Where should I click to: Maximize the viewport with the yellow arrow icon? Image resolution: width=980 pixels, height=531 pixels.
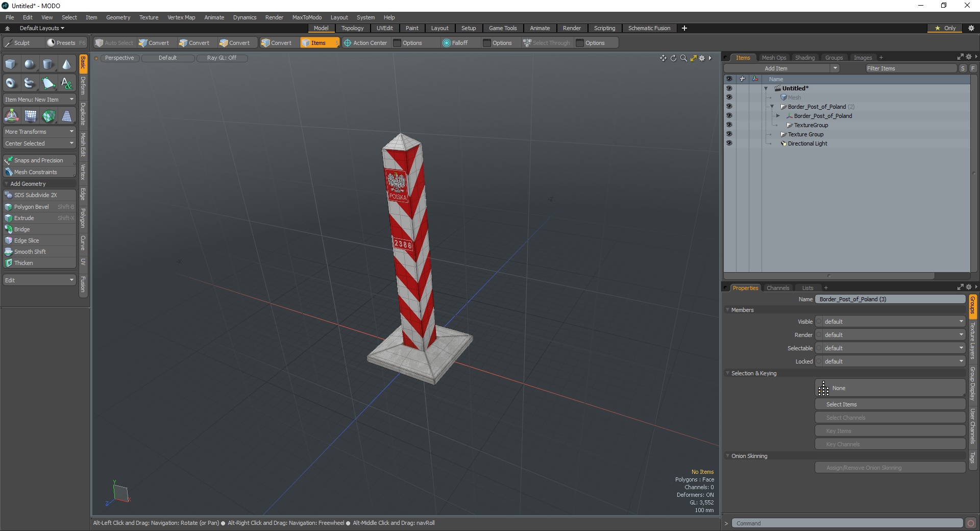pyautogui.click(x=693, y=58)
